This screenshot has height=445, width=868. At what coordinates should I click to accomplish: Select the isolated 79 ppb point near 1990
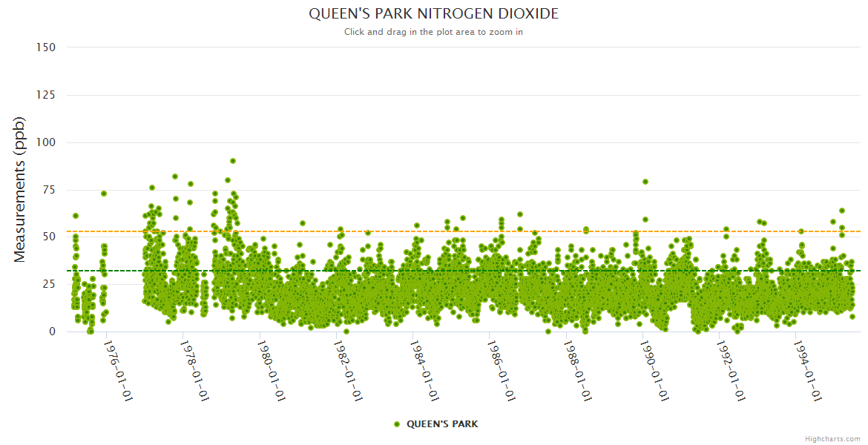645,182
